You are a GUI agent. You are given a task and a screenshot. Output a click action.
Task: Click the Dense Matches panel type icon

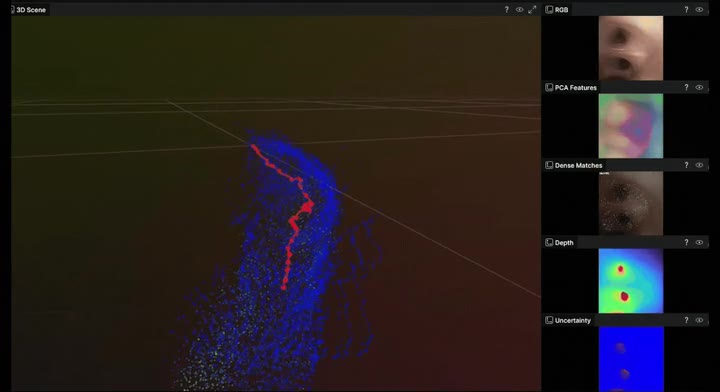(x=549, y=165)
